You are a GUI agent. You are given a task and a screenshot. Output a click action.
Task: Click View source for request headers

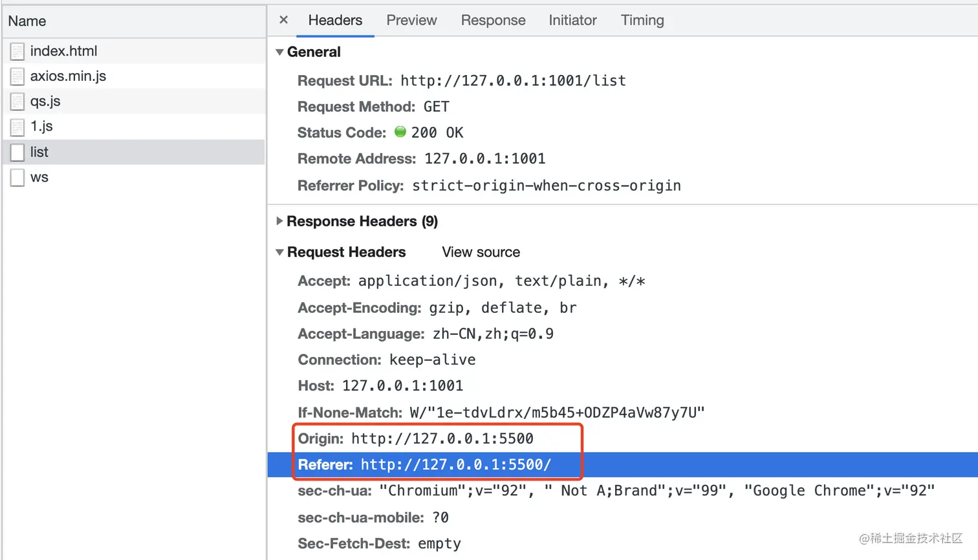pos(481,252)
